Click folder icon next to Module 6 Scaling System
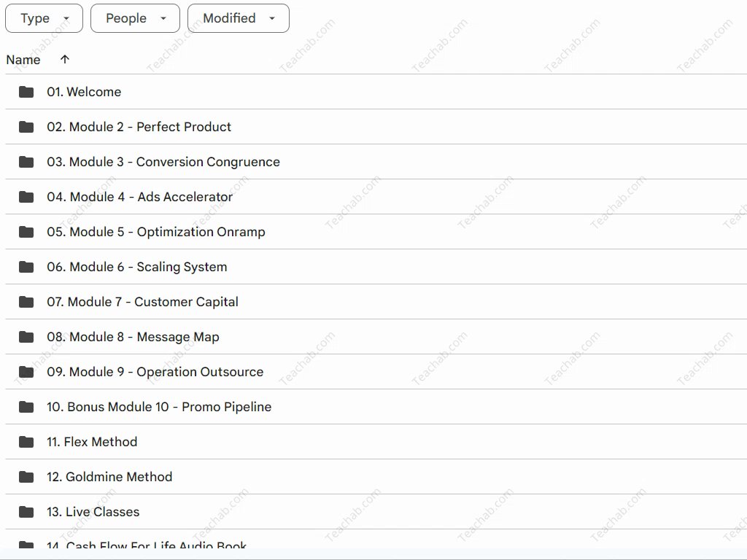This screenshot has width=747, height=560. (26, 267)
